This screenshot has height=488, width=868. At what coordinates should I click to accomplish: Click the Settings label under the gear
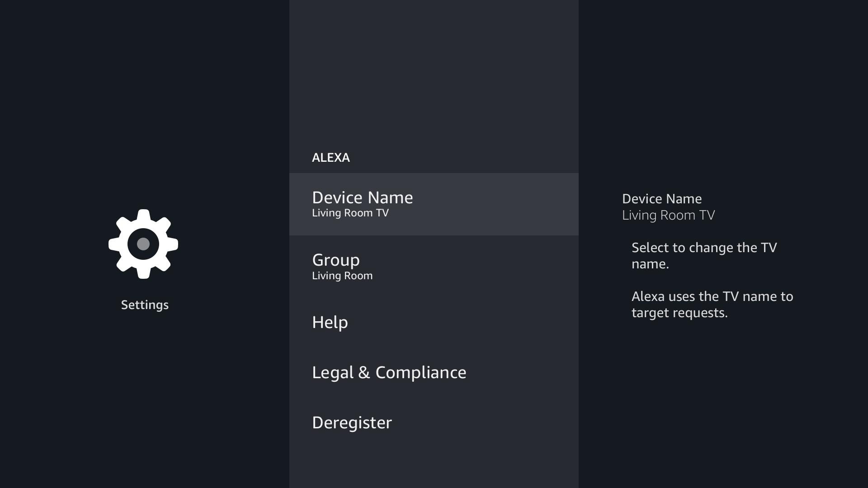coord(145,305)
